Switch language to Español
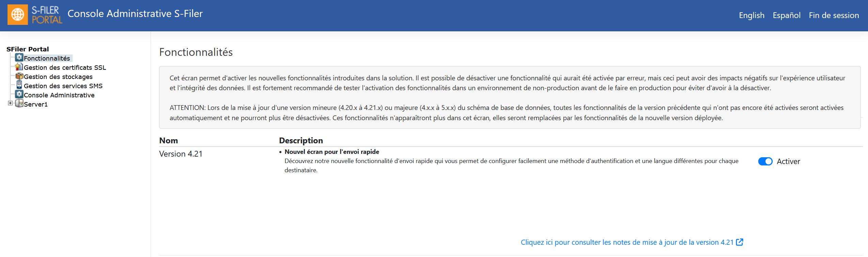 (787, 15)
